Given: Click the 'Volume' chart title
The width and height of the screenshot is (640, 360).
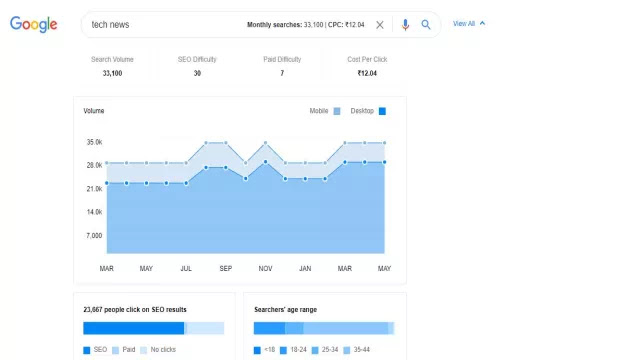Looking at the screenshot, I should pyautogui.click(x=94, y=111).
